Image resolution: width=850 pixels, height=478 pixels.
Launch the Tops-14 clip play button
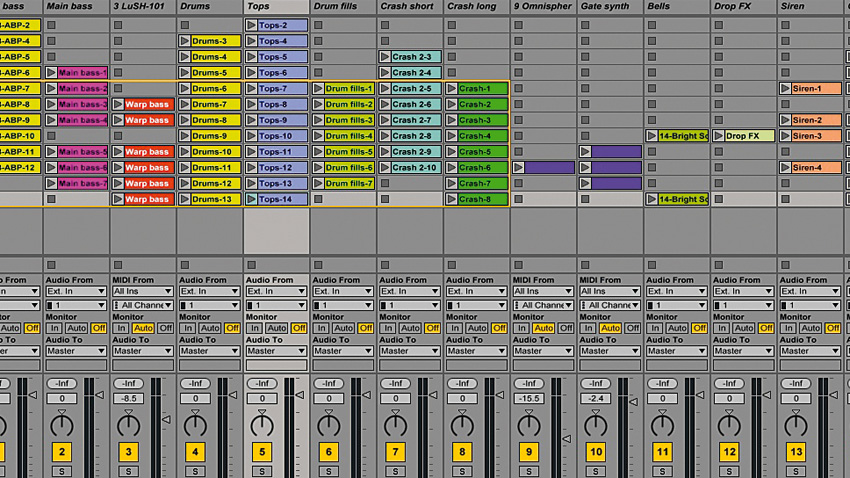click(252, 199)
